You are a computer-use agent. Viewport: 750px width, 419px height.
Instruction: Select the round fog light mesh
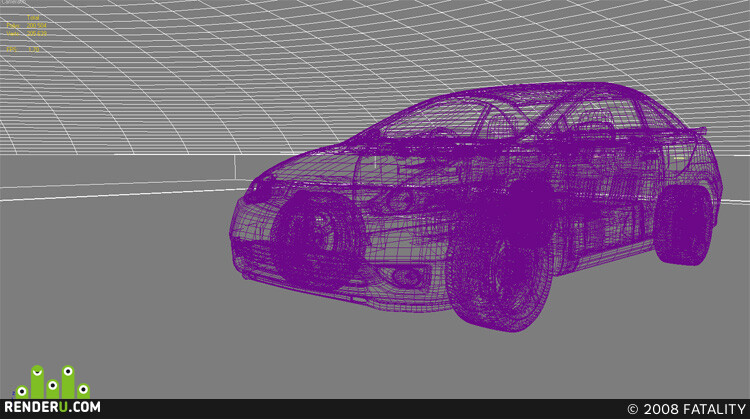coord(406,276)
